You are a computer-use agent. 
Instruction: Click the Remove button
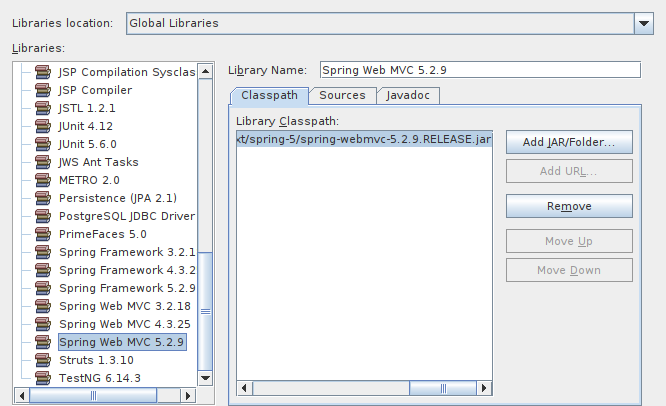(569, 206)
